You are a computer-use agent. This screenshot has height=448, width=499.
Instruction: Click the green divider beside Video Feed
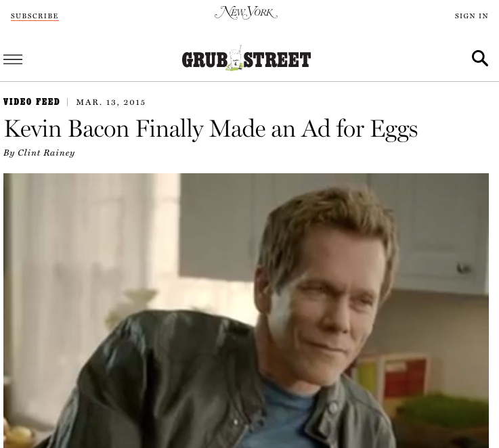68,102
